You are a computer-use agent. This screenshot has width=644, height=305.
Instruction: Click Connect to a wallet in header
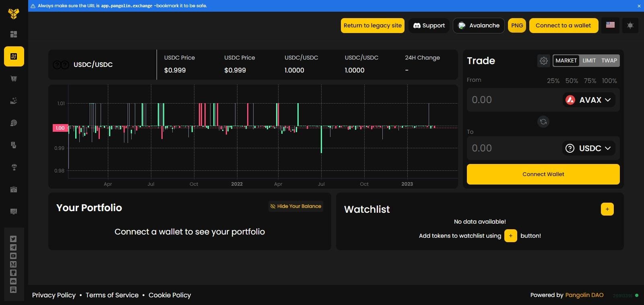pyautogui.click(x=563, y=25)
